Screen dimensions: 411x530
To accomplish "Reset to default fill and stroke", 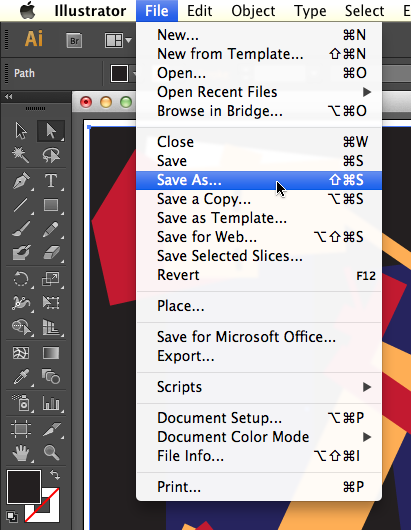I will click(12, 516).
